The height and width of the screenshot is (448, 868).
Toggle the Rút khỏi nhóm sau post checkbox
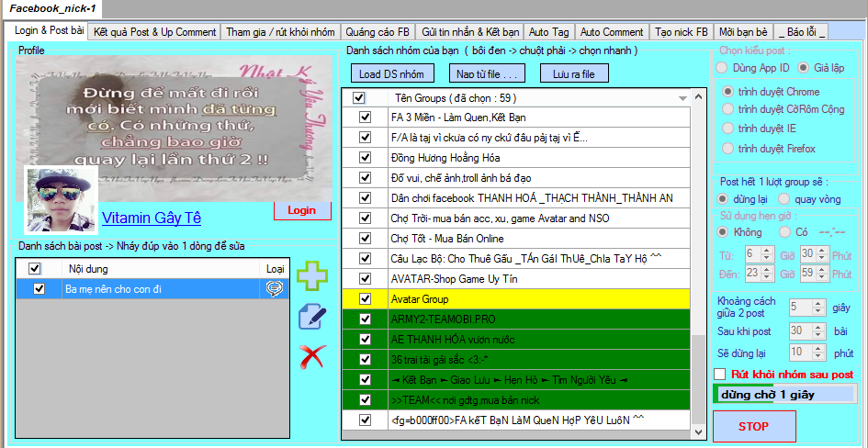click(x=720, y=374)
